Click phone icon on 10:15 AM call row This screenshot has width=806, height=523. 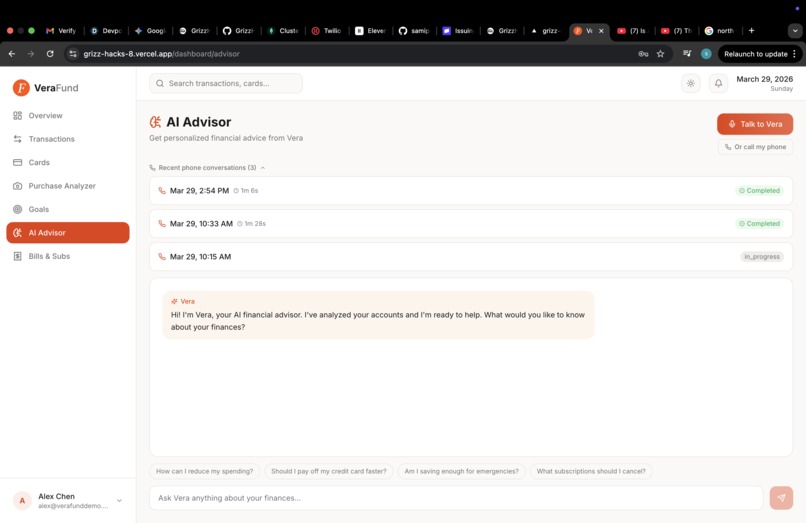pyautogui.click(x=162, y=257)
